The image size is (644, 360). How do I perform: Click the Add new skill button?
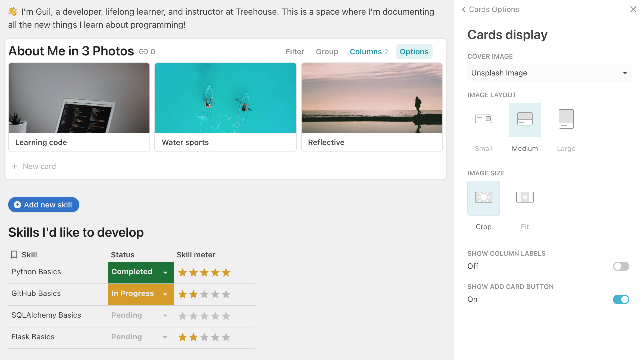tap(43, 204)
